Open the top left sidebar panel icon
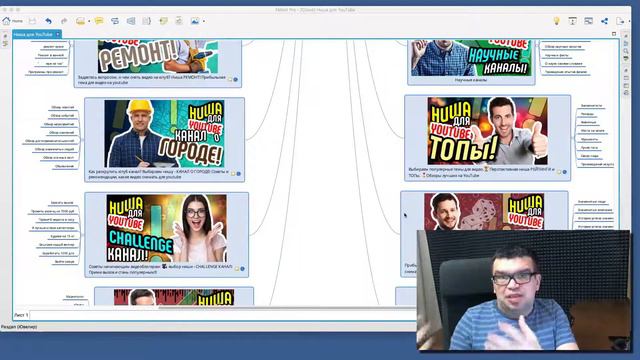640x360 pixels. point(5,36)
